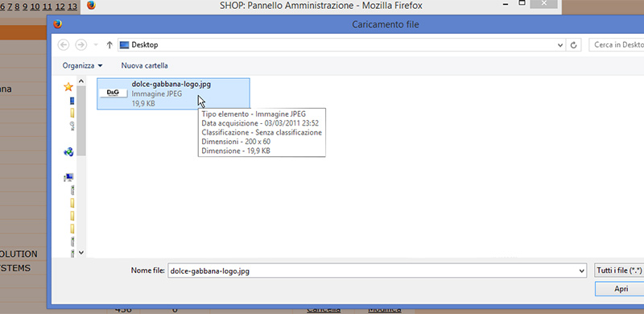This screenshot has width=644, height=314.
Task: Click the Favorites star icon in the sidebar
Action: pyautogui.click(x=68, y=87)
